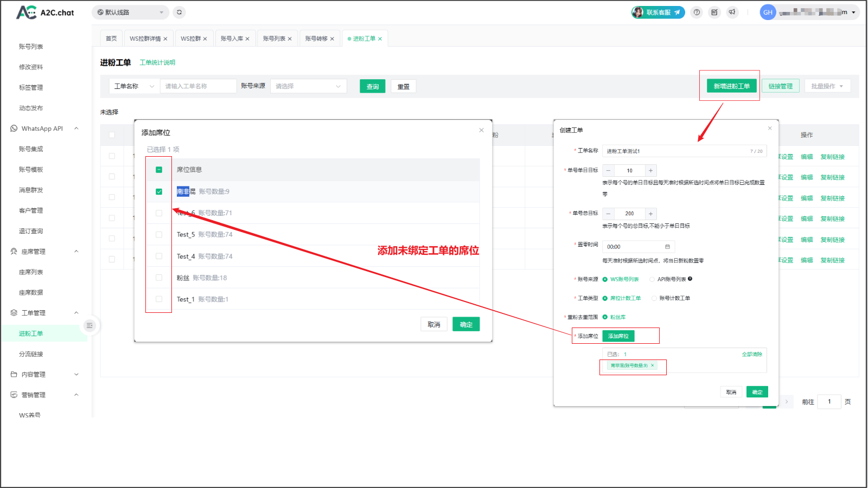This screenshot has width=868, height=488.
Task: Click the refresh icon beside 默认线路
Action: [179, 12]
